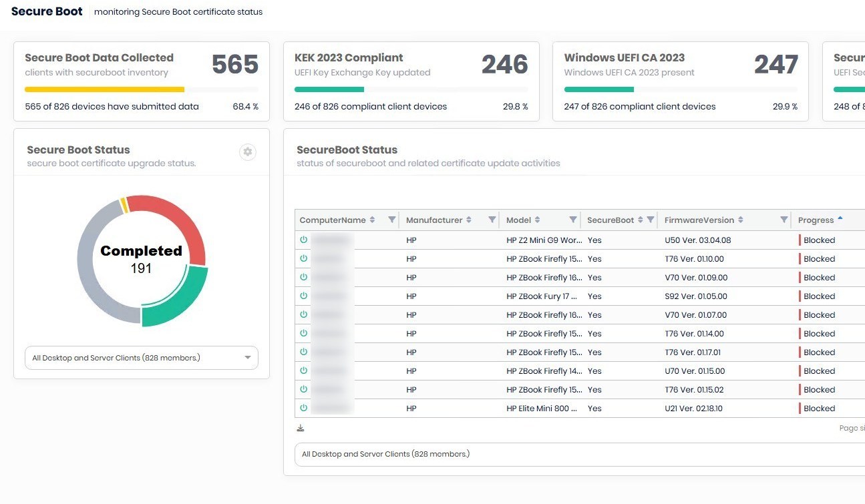
Task: Open the Secure Boot Data Collected card
Action: [142, 81]
